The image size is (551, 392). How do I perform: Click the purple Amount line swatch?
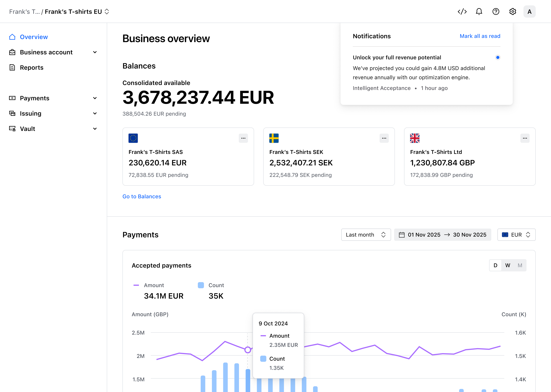tap(136, 285)
